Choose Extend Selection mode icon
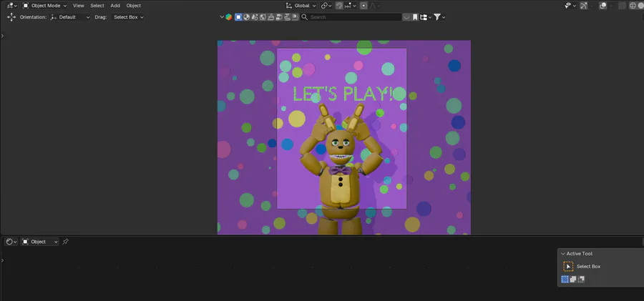This screenshot has width=644, height=301. [x=573, y=280]
